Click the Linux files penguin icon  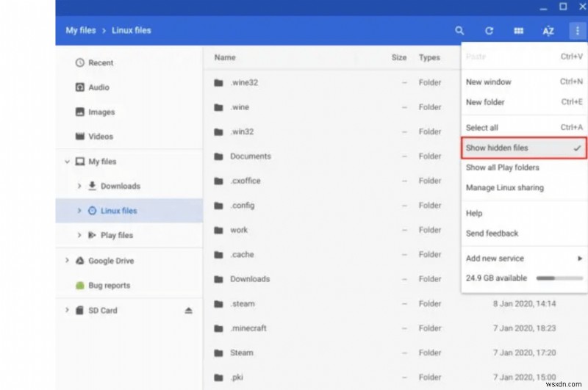click(x=93, y=211)
